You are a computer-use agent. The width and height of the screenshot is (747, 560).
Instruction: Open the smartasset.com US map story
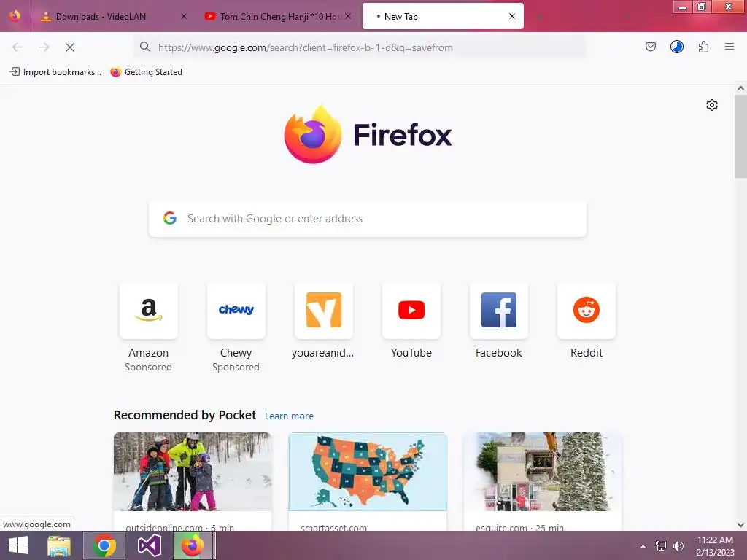point(368,481)
